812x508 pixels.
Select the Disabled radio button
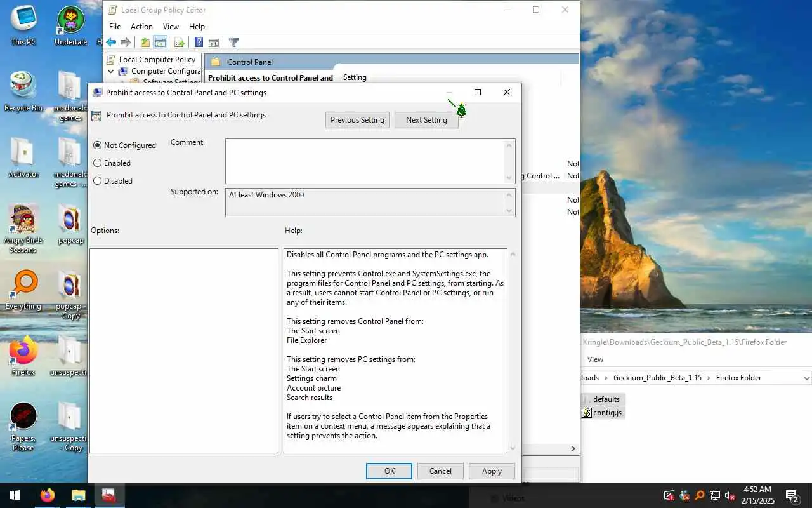[x=97, y=181]
